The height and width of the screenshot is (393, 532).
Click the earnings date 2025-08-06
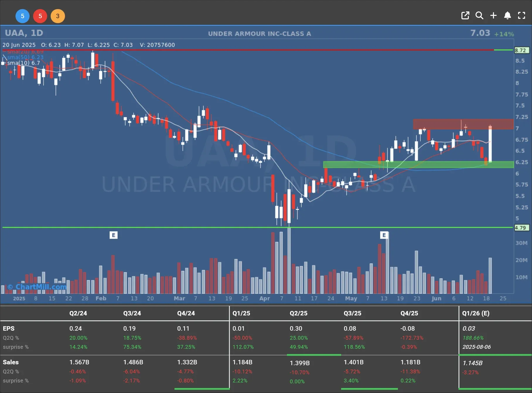point(477,347)
